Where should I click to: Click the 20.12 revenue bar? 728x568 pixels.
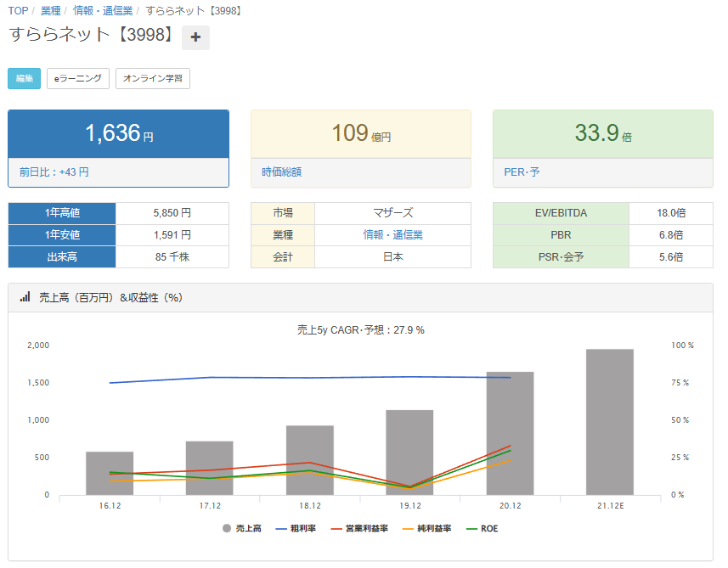pos(510,433)
